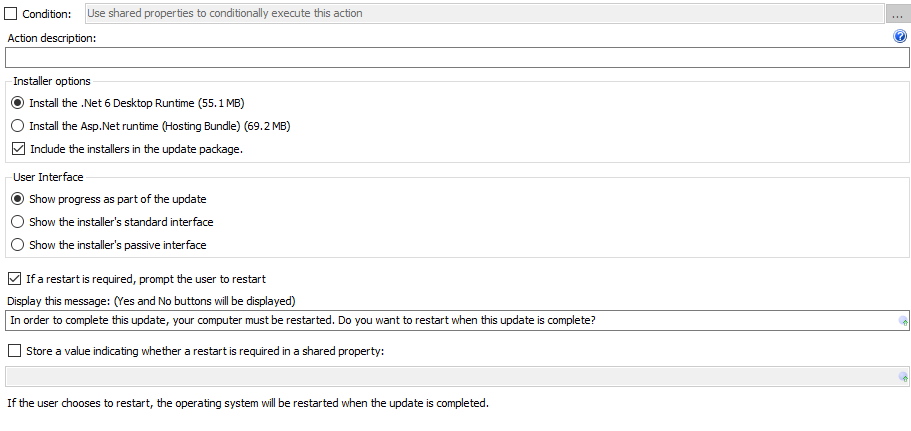Click the Store a value indicating restart label
Image resolution: width=911 pixels, height=431 pixels.
(205, 351)
